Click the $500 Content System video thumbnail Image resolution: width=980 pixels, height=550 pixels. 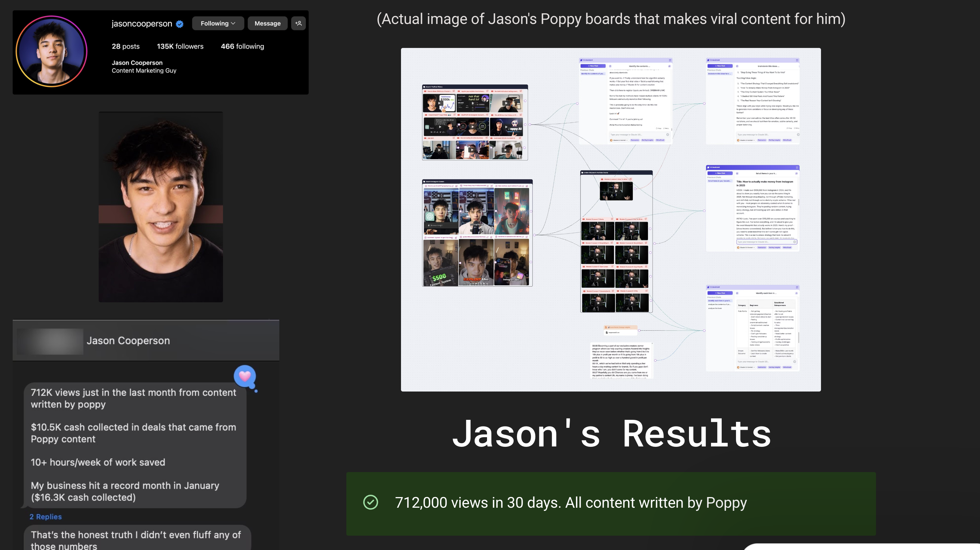point(441,262)
